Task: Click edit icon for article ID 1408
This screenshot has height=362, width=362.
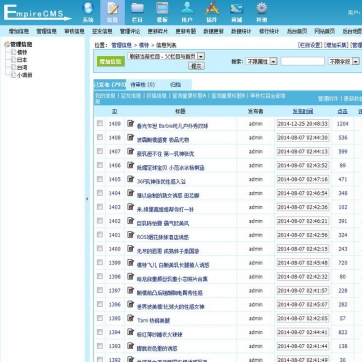Action: [x=130, y=137]
